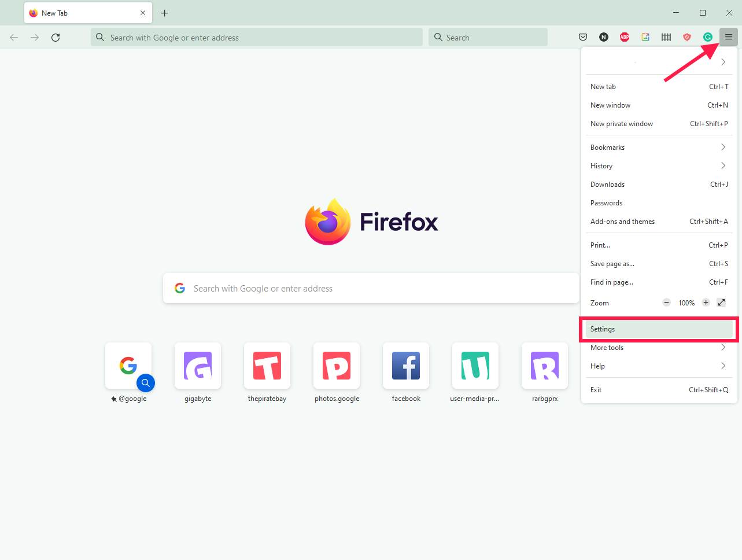Viewport: 742px width, 560px height.
Task: Open the NoScript extension icon
Action: tap(603, 37)
